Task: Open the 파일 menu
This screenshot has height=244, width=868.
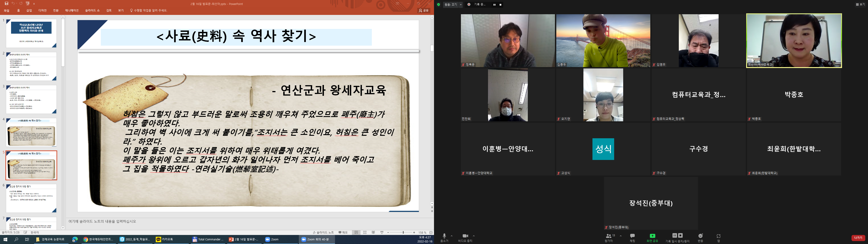Action: pyautogui.click(x=6, y=10)
